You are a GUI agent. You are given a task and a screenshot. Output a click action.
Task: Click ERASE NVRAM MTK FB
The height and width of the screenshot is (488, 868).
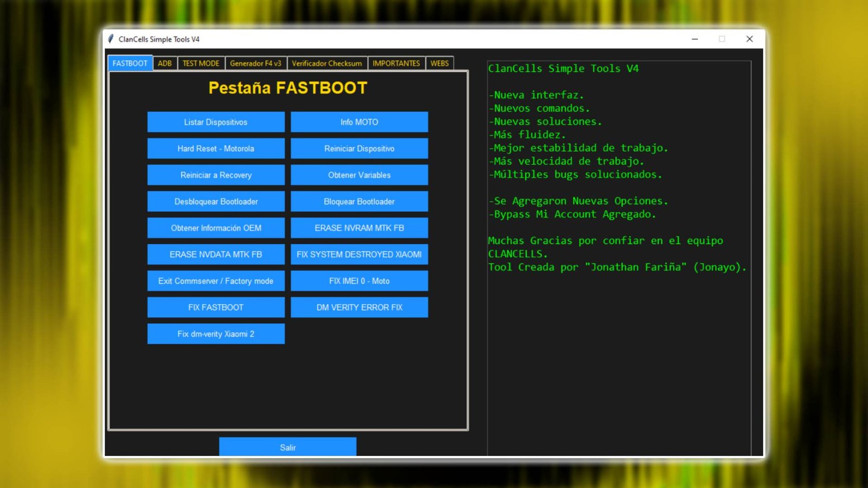coord(359,228)
